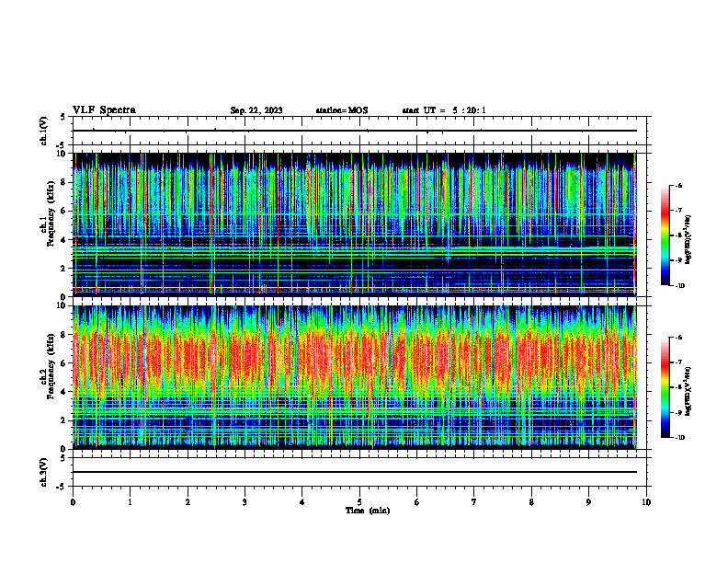This screenshot has width=728, height=563.
Task: Click the 8 kHz tick of ch.1
Action: pyautogui.click(x=64, y=182)
